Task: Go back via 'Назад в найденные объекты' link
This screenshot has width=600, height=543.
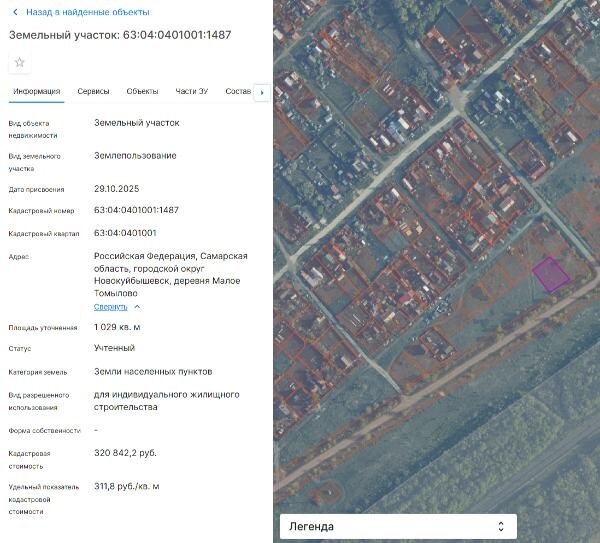Action: [88, 12]
